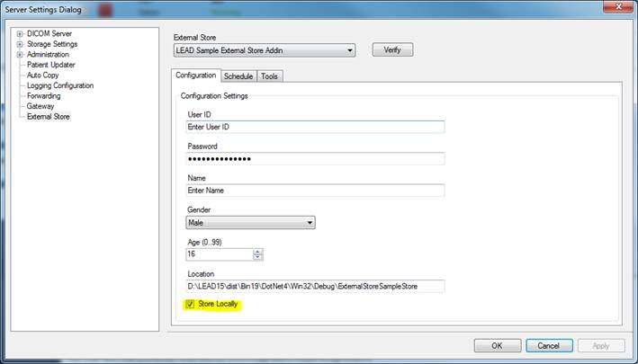This screenshot has height=364, width=638.
Task: Expand the Storage Settings tree node
Action: coord(20,44)
